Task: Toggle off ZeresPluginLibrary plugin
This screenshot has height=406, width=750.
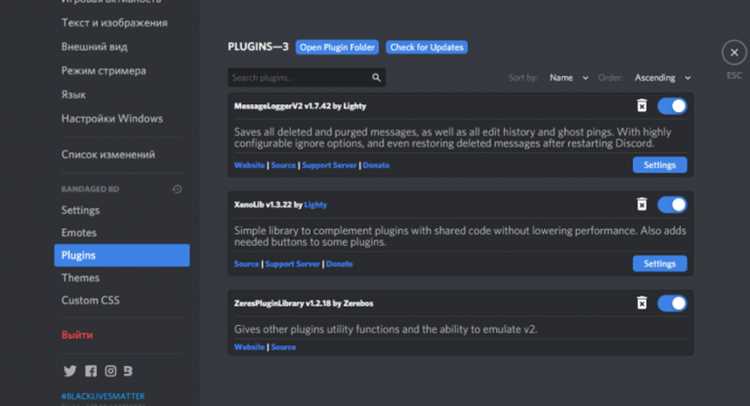Action: pyautogui.click(x=672, y=303)
